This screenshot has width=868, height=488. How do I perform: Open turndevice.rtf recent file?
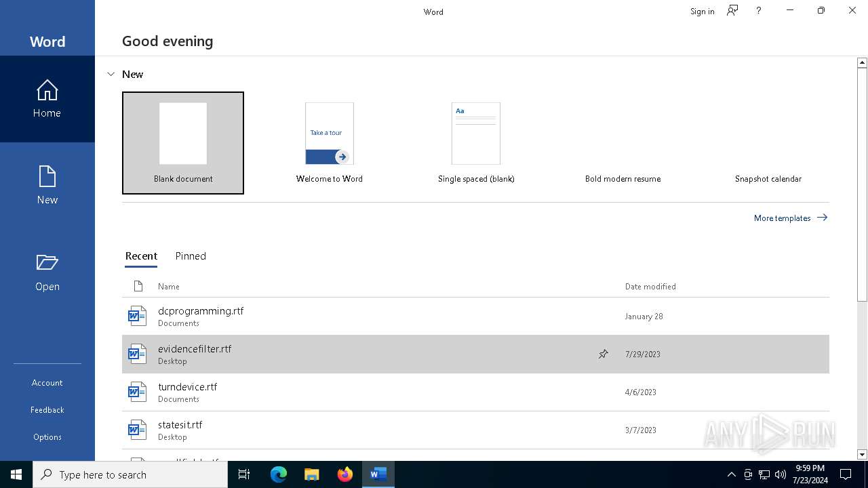coord(475,392)
